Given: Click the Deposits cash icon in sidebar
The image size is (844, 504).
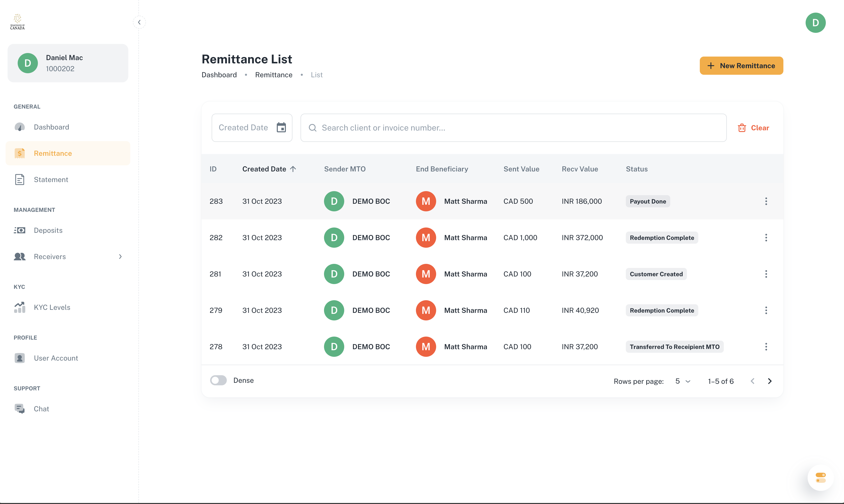Looking at the screenshot, I should (x=20, y=230).
